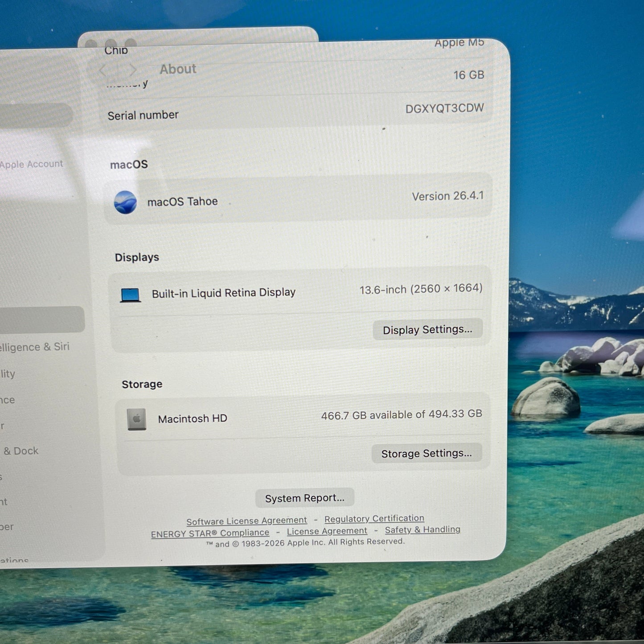644x644 pixels.
Task: Click the macOS Tahoe logo icon
Action: point(125,202)
